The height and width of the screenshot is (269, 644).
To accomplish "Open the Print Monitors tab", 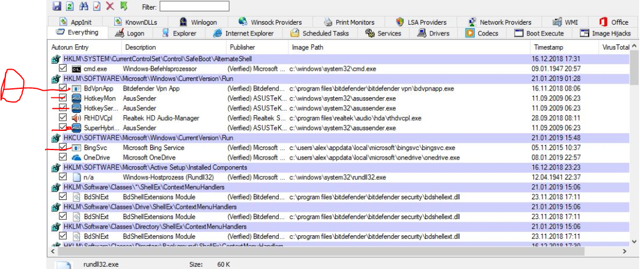I will click(x=350, y=22).
